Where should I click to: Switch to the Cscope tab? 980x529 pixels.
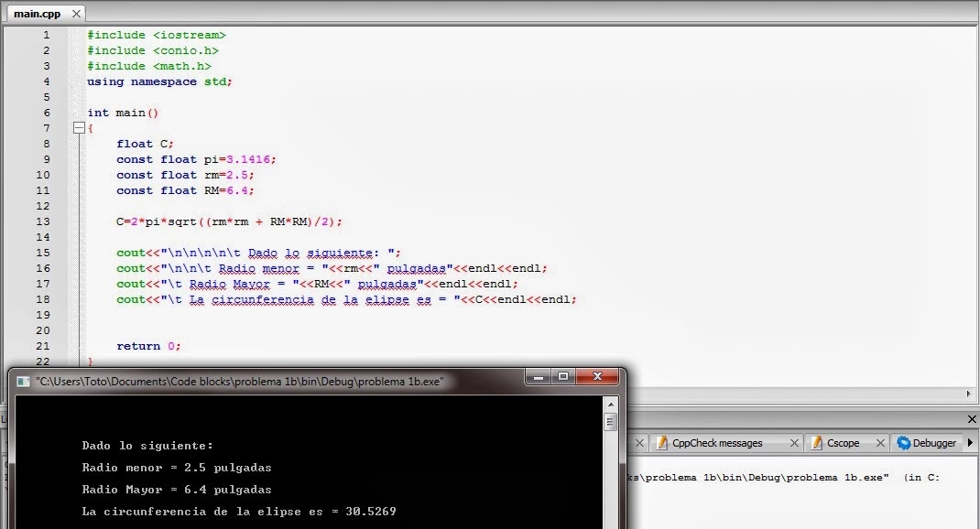click(843, 443)
